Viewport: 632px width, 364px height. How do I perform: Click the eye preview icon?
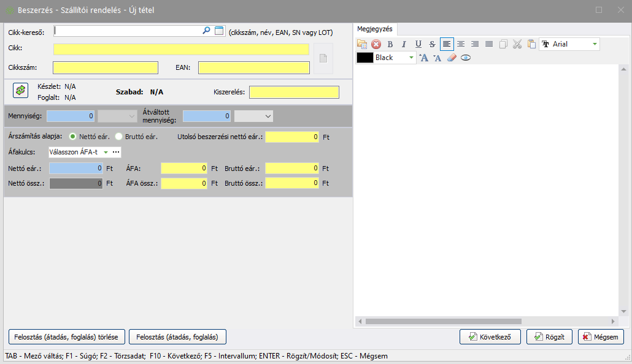pyautogui.click(x=466, y=58)
